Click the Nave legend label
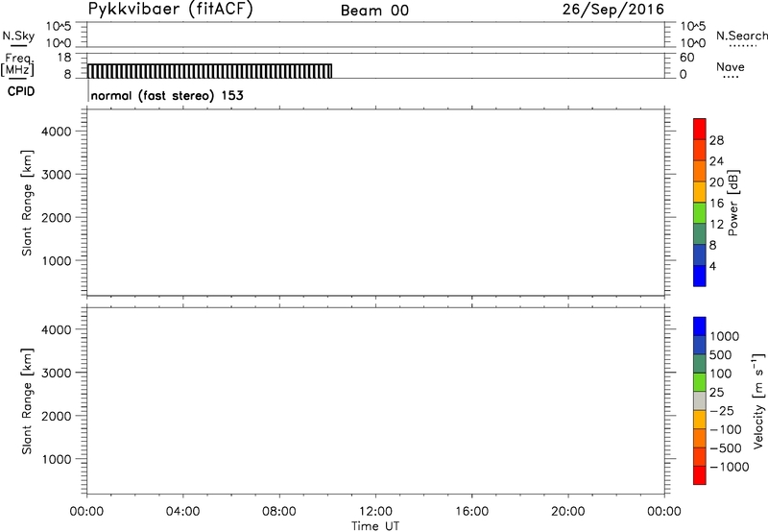 730,66
